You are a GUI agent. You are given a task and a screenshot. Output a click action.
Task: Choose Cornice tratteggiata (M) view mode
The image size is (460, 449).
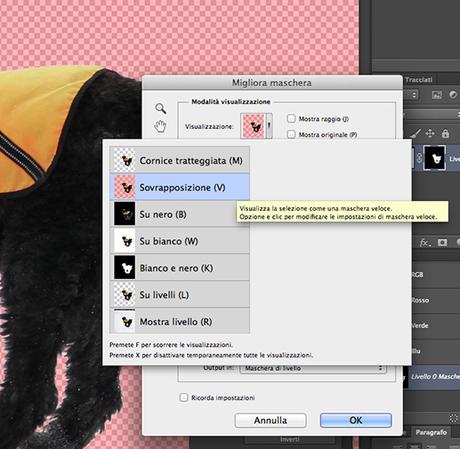(x=180, y=160)
